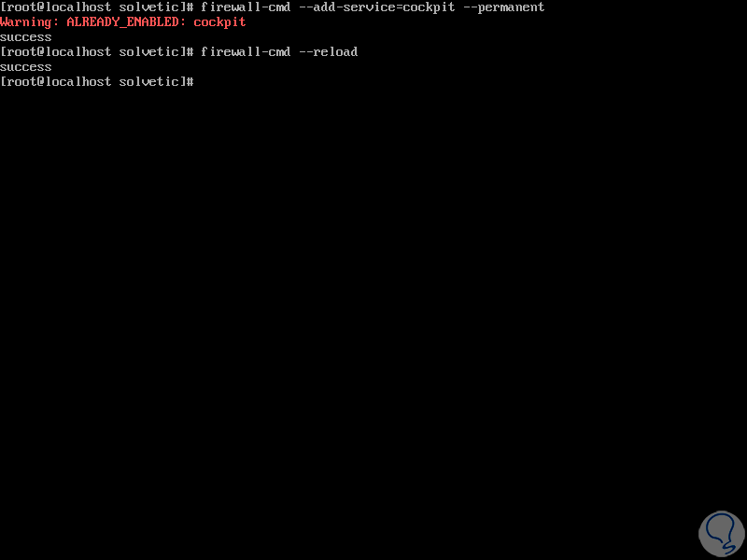Click the second [root@localhost solvetic] prompt
Image resolution: width=747 pixels, height=560 pixels.
click(x=97, y=52)
